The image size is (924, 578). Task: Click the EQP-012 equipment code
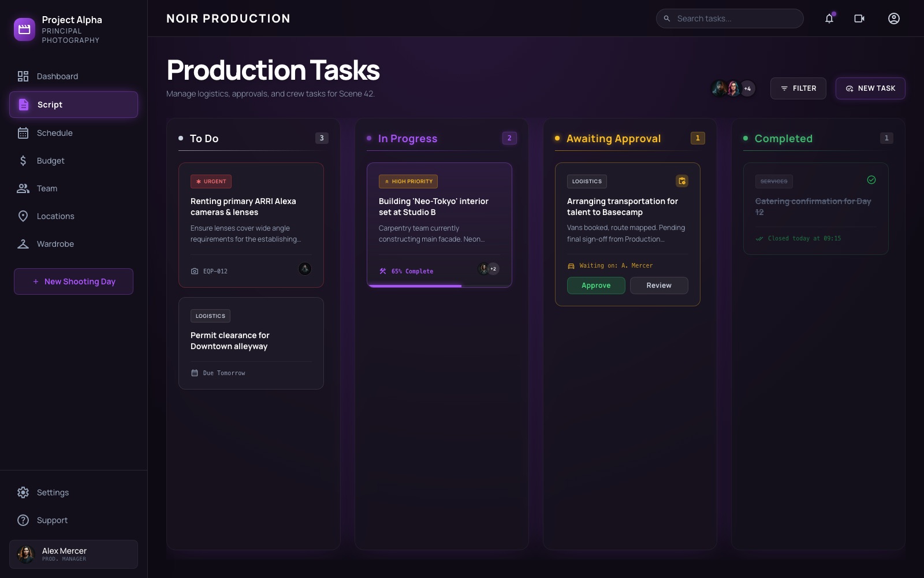tap(215, 271)
